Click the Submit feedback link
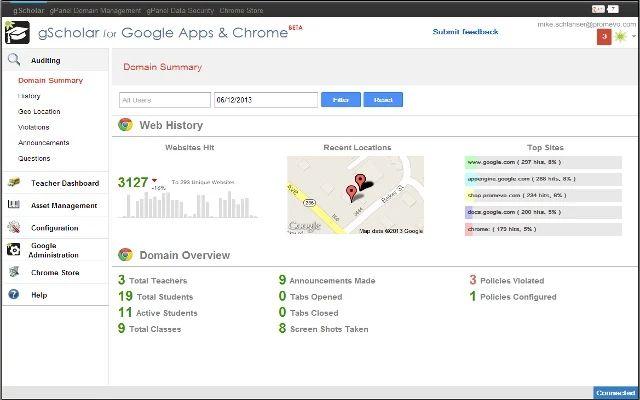This screenshot has height=400, width=640. coord(465,31)
